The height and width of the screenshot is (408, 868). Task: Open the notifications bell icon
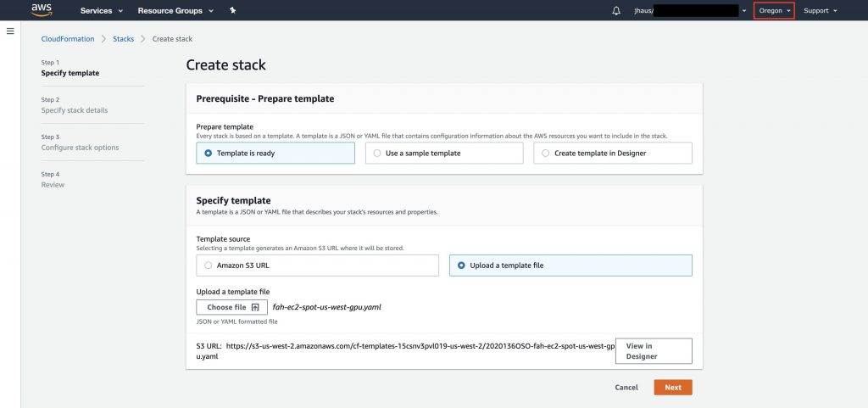[x=616, y=10]
